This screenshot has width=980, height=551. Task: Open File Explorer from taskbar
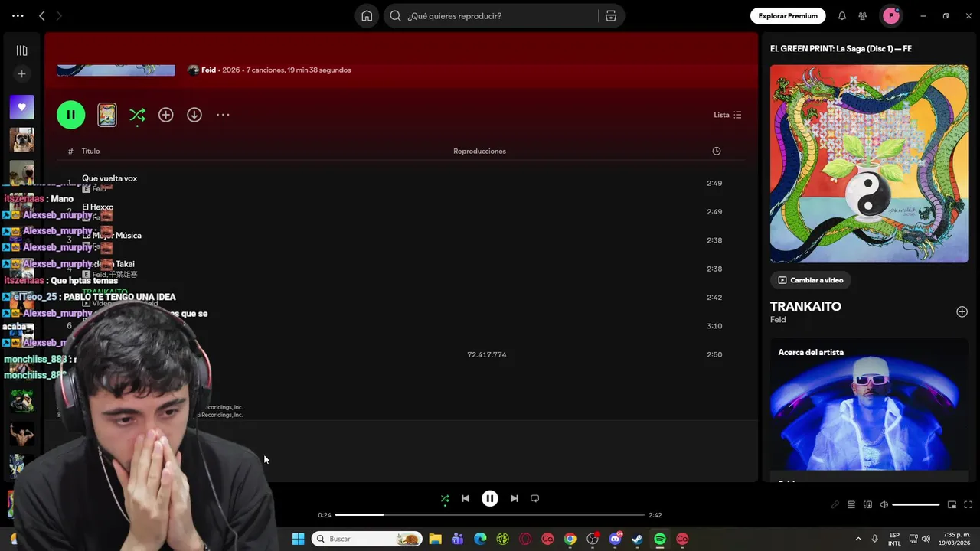pos(435,539)
